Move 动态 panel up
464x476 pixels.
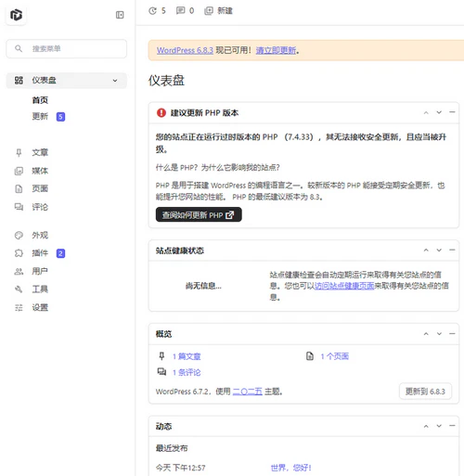point(426,426)
